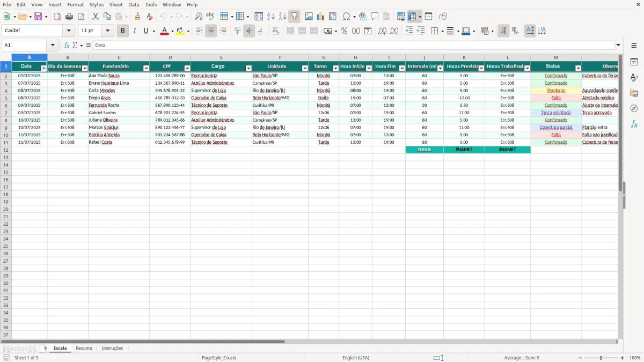Open the font name dropdown
Image resolution: width=644 pixels, height=362 pixels.
[x=69, y=31]
